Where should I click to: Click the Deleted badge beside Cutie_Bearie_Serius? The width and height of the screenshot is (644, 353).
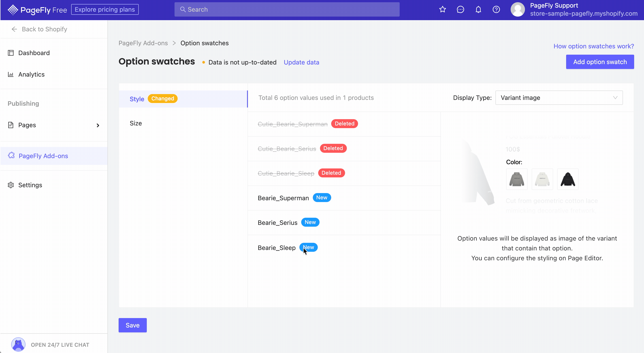click(333, 148)
